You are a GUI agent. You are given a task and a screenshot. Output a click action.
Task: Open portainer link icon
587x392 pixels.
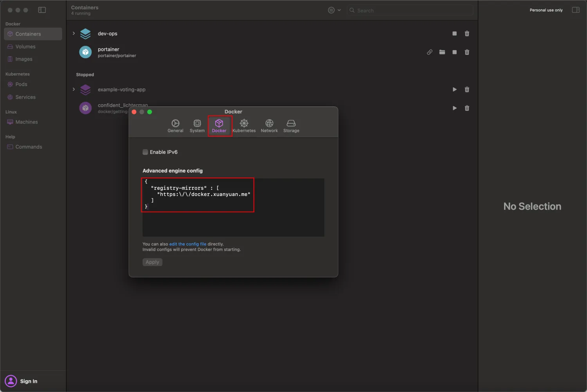click(x=430, y=52)
